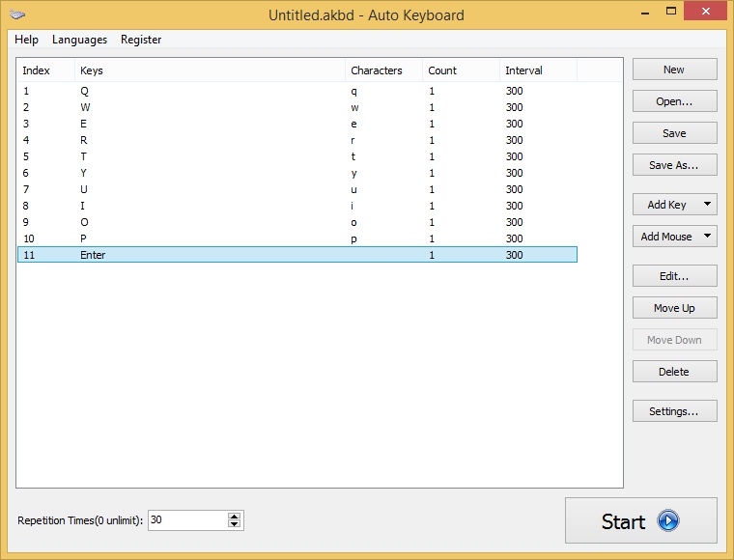Open the Settings... dialog
Image resolution: width=734 pixels, height=560 pixels.
(x=674, y=411)
